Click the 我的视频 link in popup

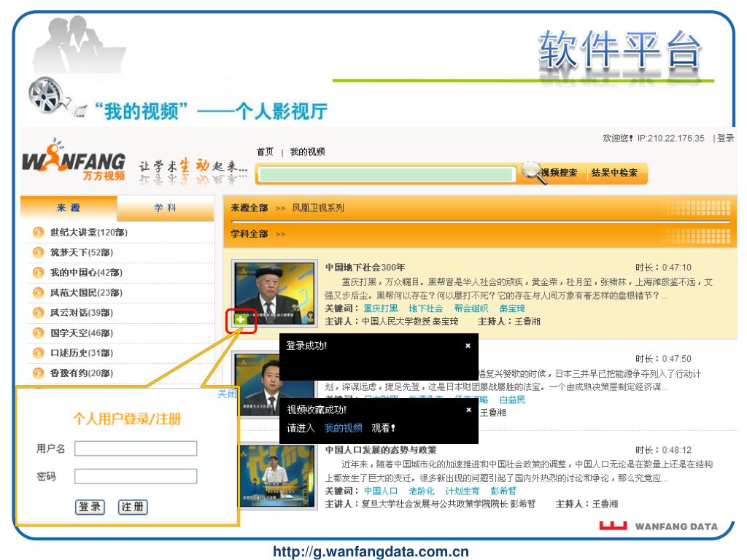point(343,427)
